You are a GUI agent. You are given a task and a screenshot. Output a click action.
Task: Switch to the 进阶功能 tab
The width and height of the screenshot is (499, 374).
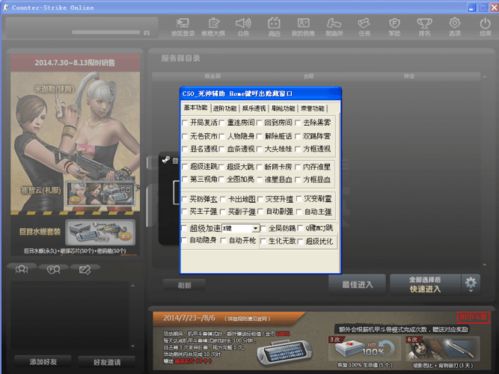pyautogui.click(x=225, y=108)
